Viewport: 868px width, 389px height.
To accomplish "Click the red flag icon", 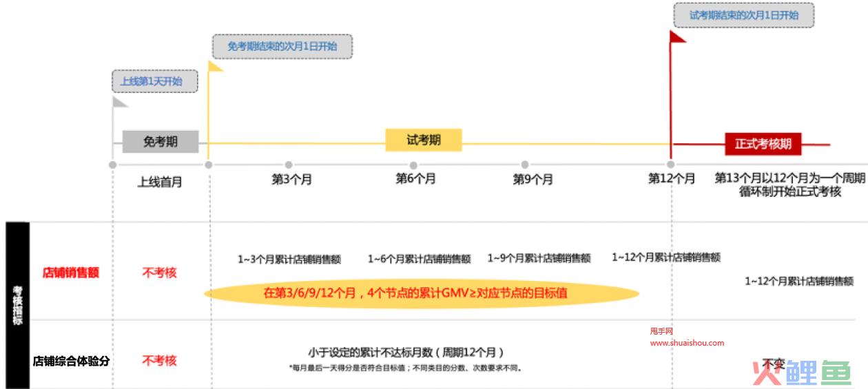I will (679, 36).
